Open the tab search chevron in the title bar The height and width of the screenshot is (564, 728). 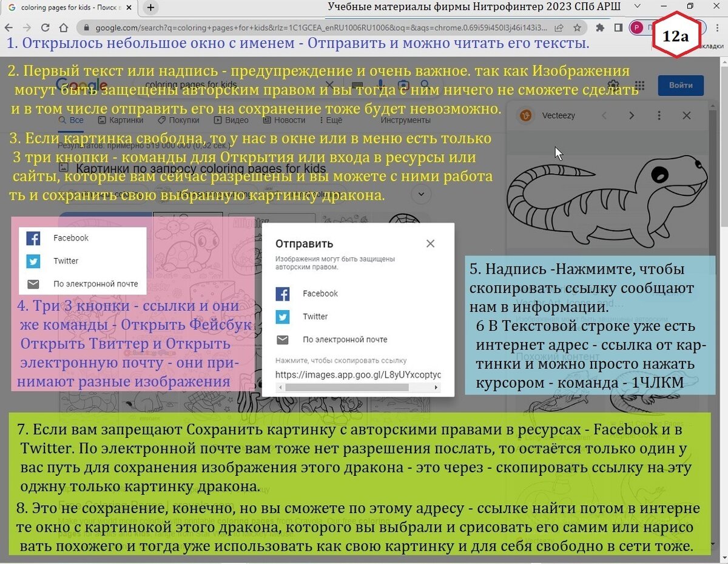(637, 6)
